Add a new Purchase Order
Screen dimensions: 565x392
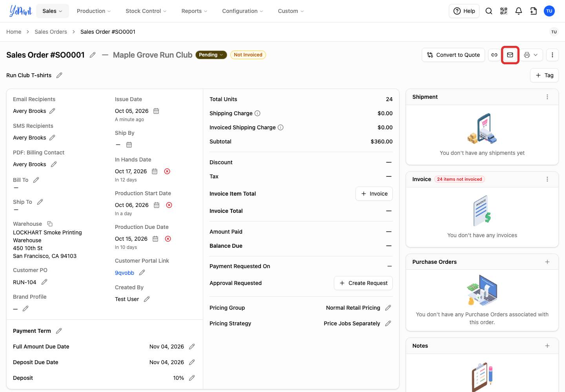pos(547,262)
